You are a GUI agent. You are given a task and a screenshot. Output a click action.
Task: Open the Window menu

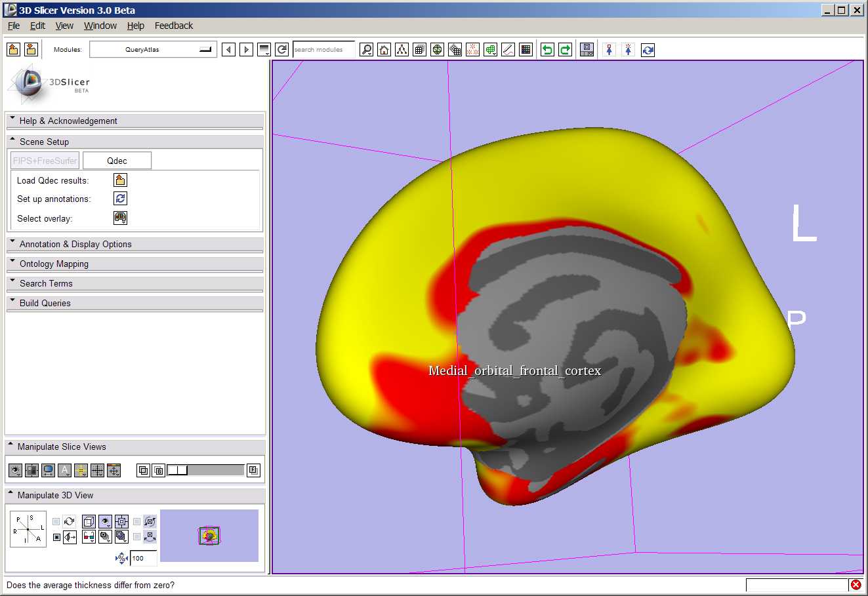100,26
